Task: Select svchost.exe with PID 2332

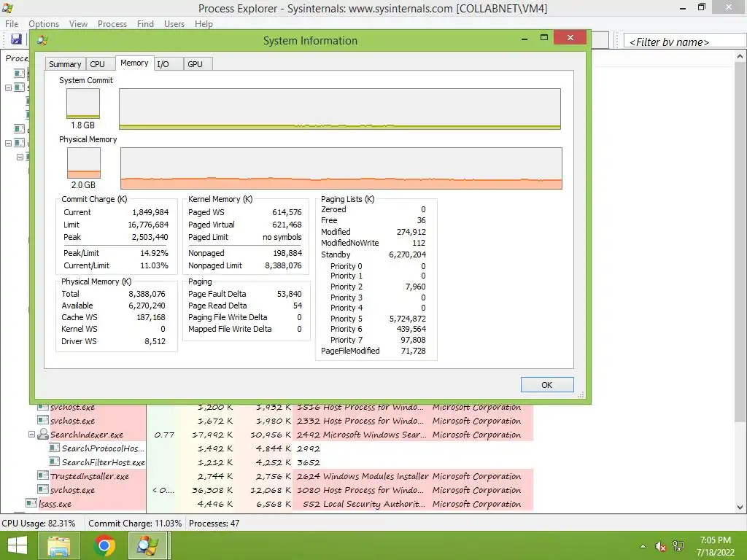Action: [x=285, y=421]
